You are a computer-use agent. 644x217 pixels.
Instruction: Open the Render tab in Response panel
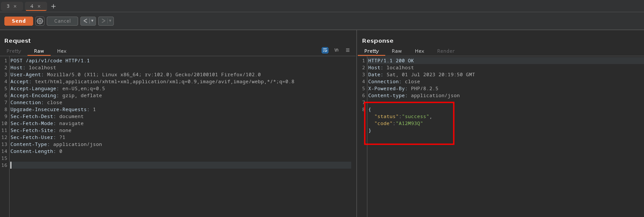(x=446, y=51)
